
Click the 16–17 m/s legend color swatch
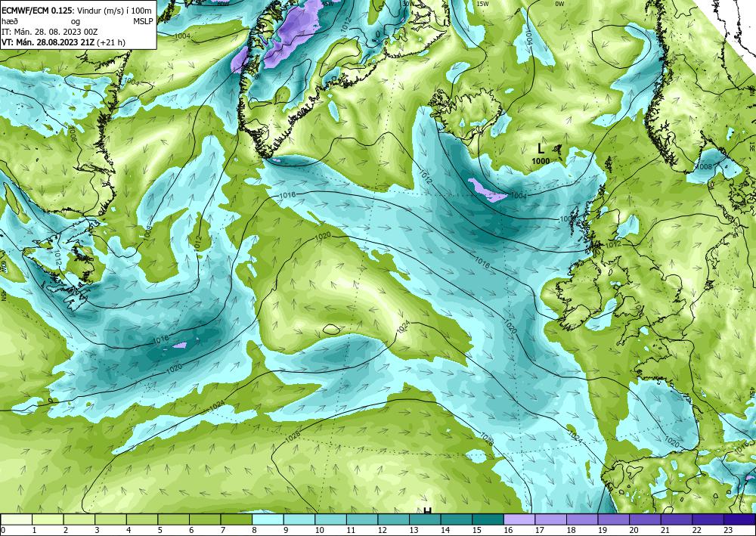(520, 519)
